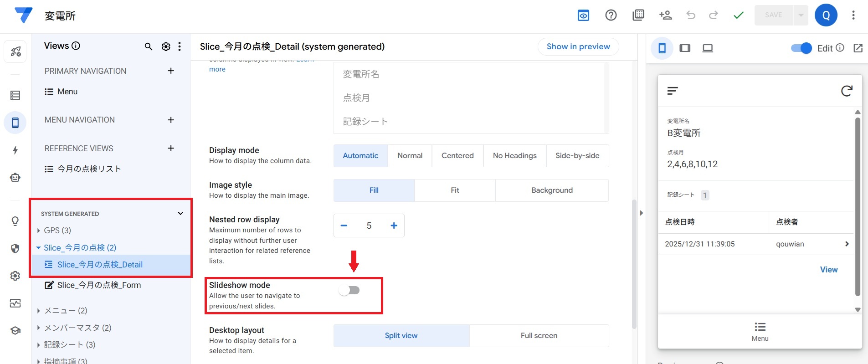The image size is (868, 364).
Task: Refresh the app preview with sync icon
Action: (846, 91)
